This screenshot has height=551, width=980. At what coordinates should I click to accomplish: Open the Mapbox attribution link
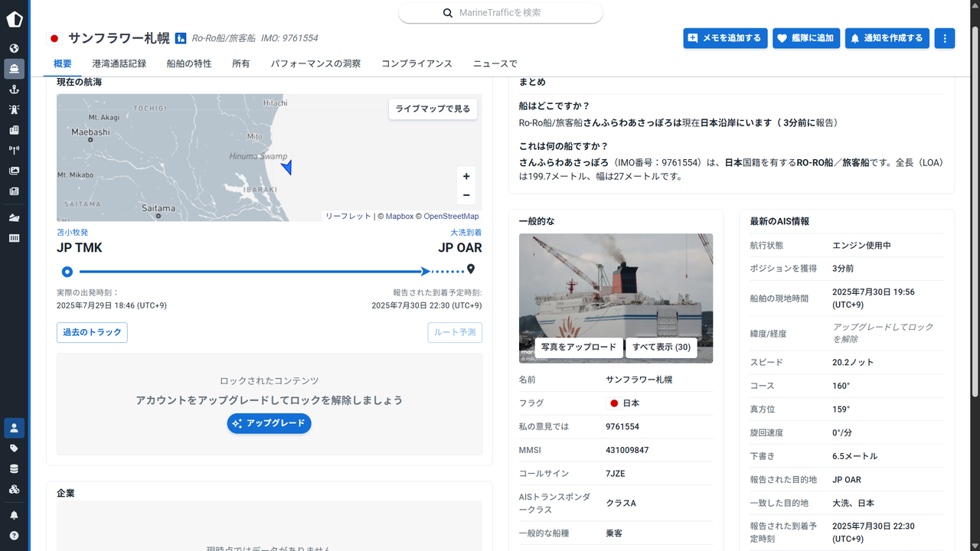(x=399, y=217)
